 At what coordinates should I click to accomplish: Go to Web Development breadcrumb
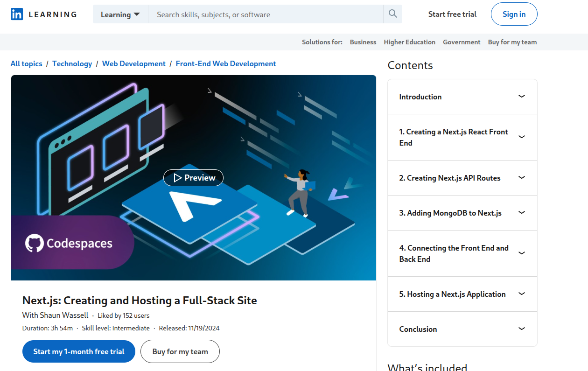134,63
